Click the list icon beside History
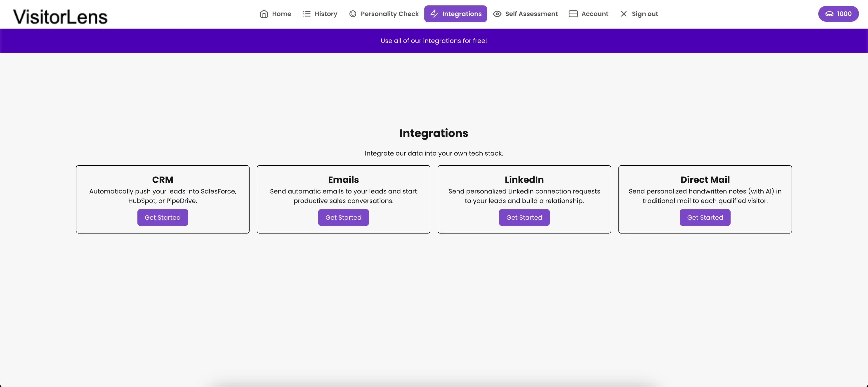Image resolution: width=868 pixels, height=387 pixels. [x=306, y=14]
